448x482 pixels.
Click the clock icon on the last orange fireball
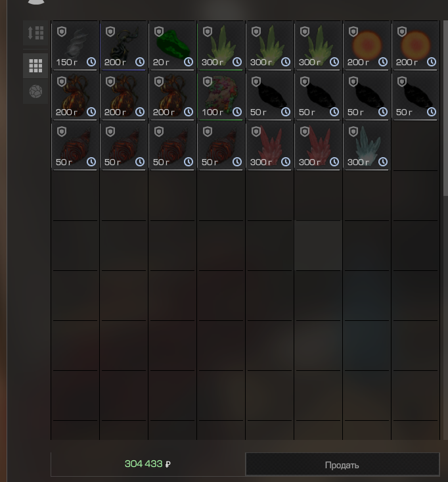click(x=432, y=62)
